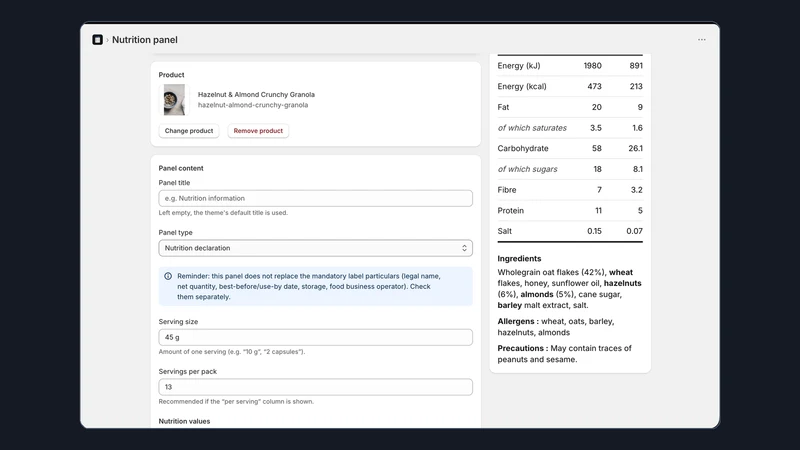
Task: Click the hint 'Left empty, the theme's default title'
Action: 223,213
